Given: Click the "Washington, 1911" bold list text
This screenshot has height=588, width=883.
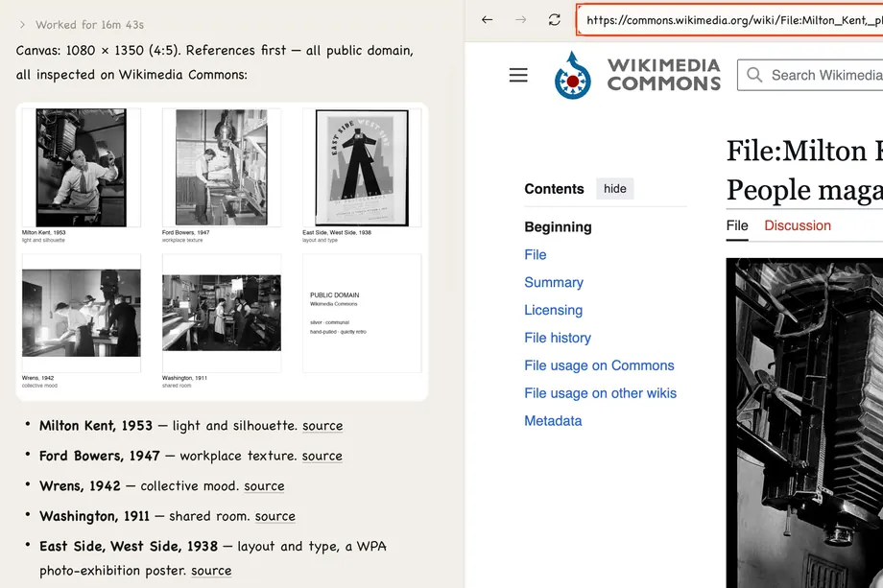Looking at the screenshot, I should [x=95, y=517].
